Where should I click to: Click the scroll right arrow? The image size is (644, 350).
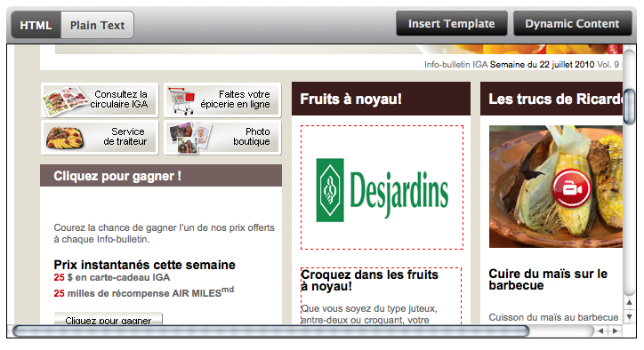[x=615, y=330]
